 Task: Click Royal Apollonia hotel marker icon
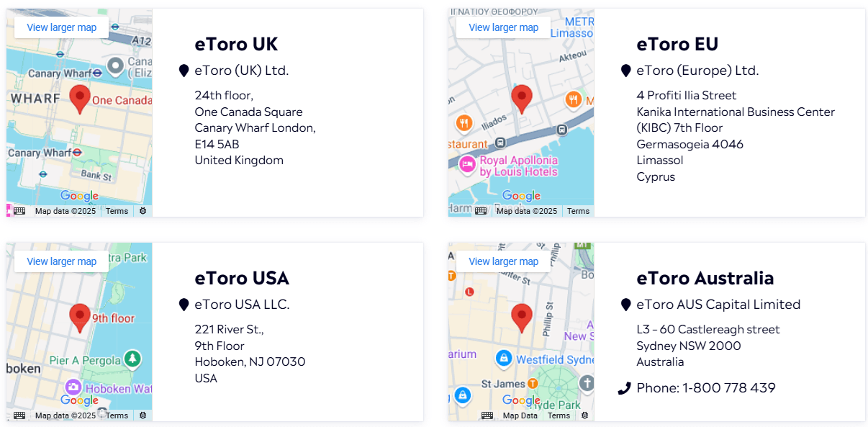pos(468,165)
